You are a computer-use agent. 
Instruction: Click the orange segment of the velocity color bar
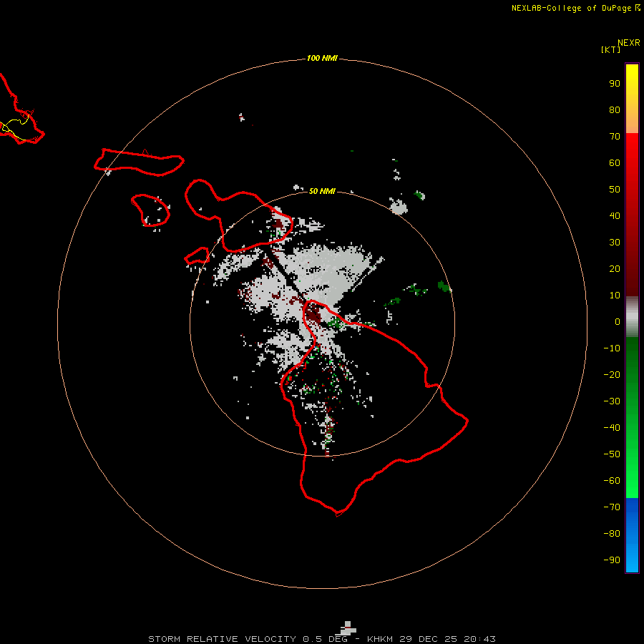tap(632, 121)
